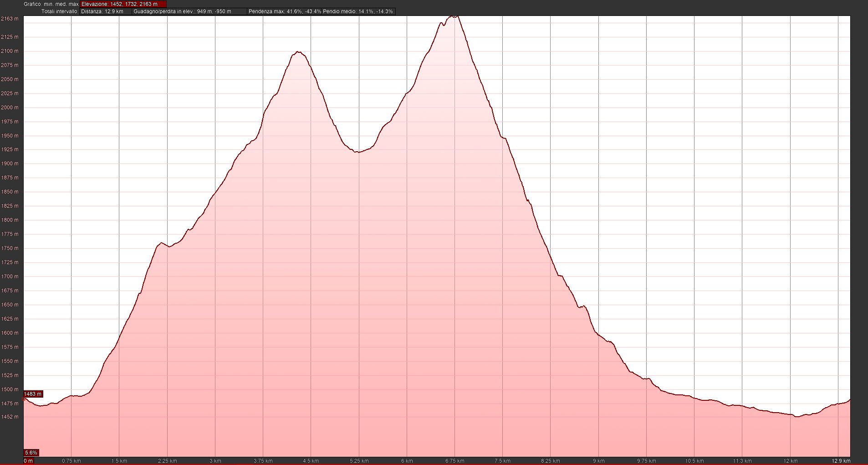Select the Pendenza max field

pos(284,11)
